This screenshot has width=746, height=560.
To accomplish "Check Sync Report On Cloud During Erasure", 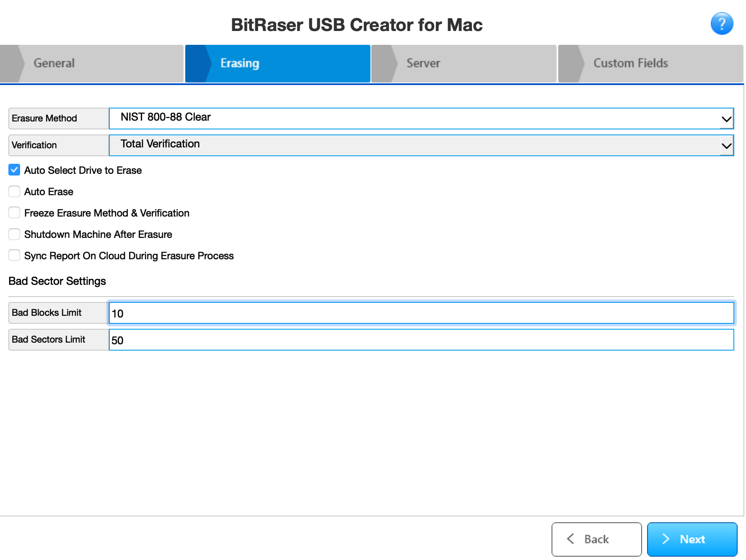I will pos(14,255).
